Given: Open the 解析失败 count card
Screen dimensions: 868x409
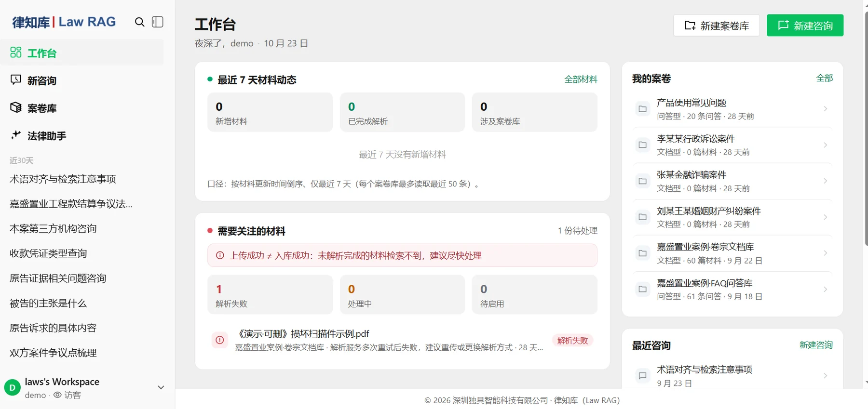Looking at the screenshot, I should coord(270,294).
